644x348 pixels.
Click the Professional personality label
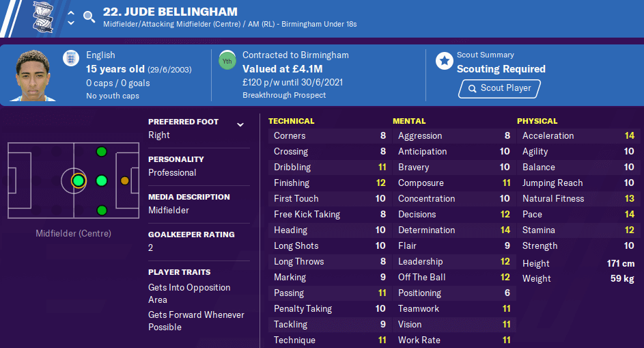[x=172, y=173]
